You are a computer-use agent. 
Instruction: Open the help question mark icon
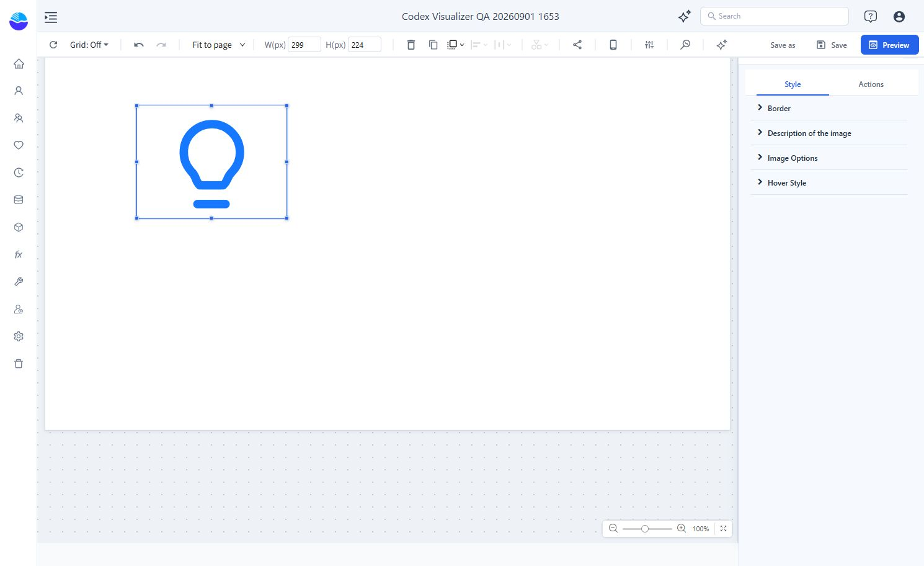[871, 17]
